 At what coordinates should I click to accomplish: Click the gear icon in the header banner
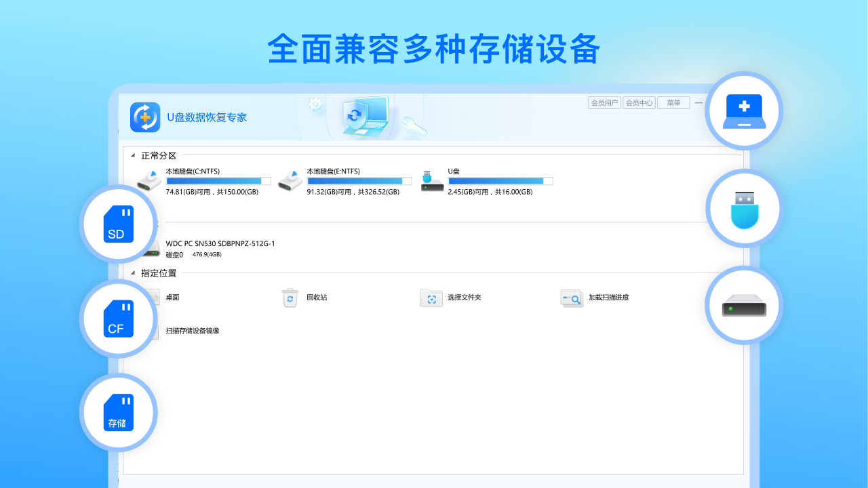[314, 104]
